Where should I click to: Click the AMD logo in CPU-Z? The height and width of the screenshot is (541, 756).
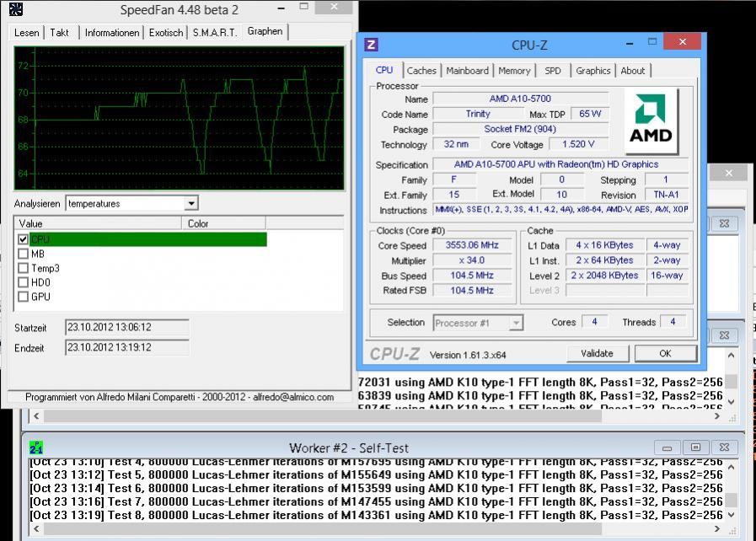pyautogui.click(x=651, y=121)
